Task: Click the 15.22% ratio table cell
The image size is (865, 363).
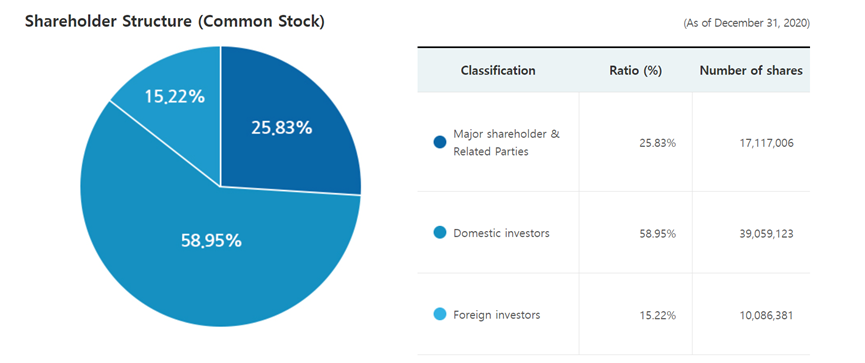Action: [x=656, y=316]
